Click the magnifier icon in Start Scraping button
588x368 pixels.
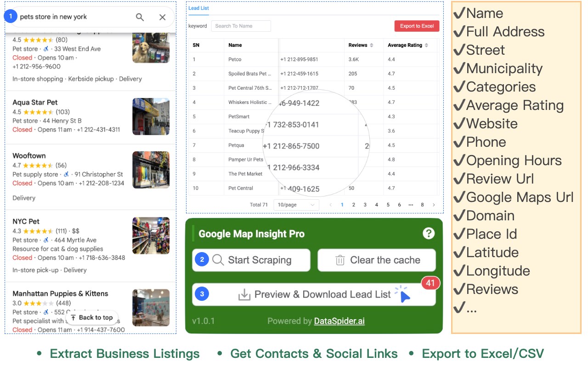coord(218,260)
